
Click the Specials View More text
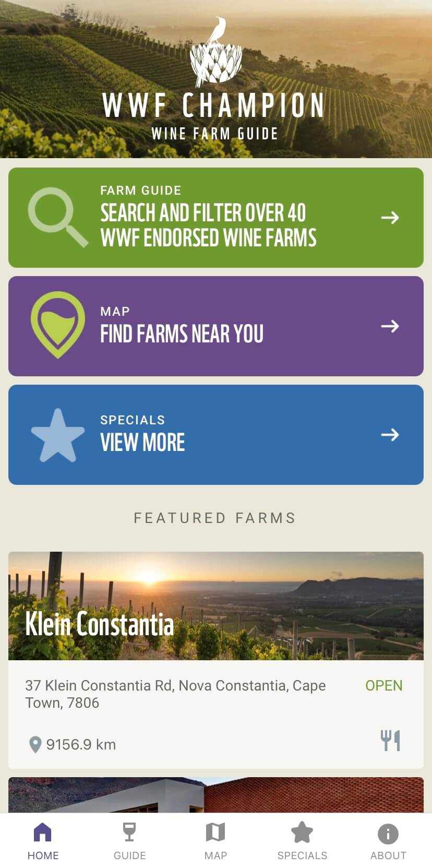coord(142,442)
